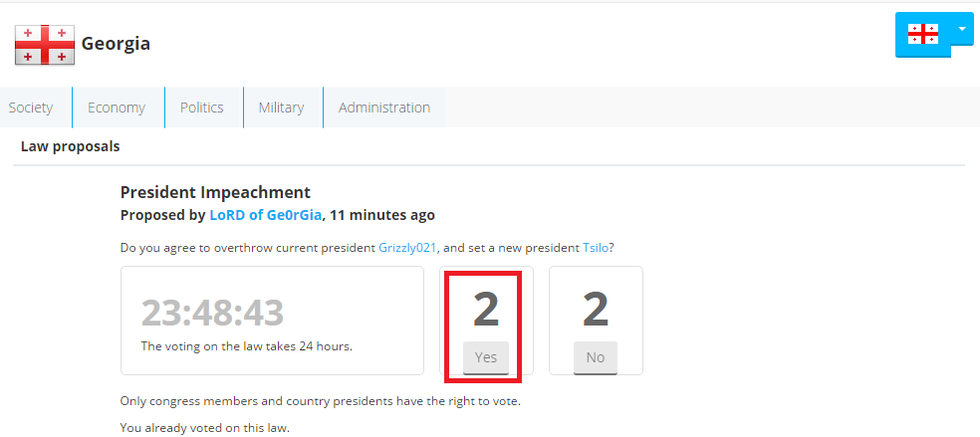The width and height of the screenshot is (980, 437).
Task: Open the Tsilo candidate profile link
Action: [x=592, y=248]
